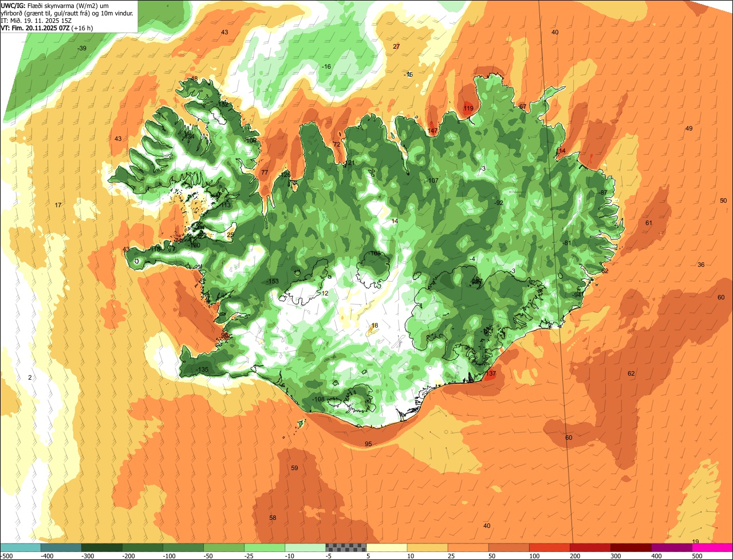Click the '147' flux value on the map

pyautogui.click(x=432, y=131)
